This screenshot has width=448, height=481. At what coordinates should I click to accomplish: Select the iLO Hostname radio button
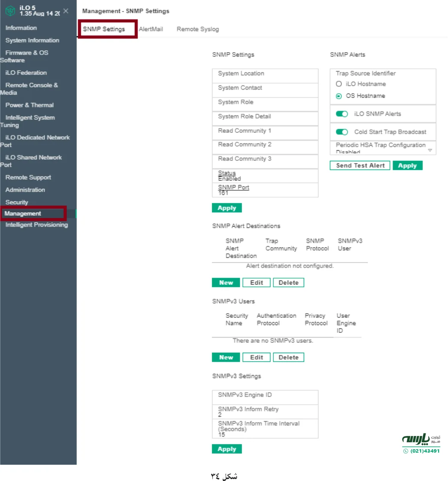pos(339,84)
